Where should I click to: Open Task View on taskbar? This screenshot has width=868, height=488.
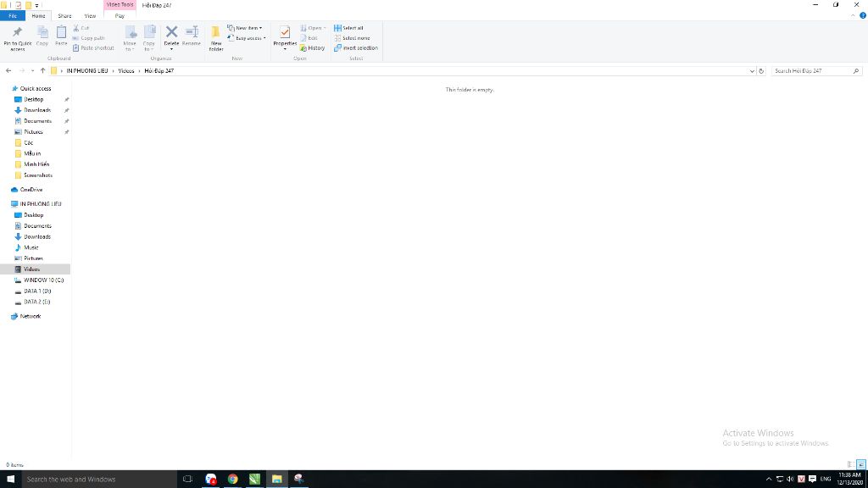(x=187, y=480)
